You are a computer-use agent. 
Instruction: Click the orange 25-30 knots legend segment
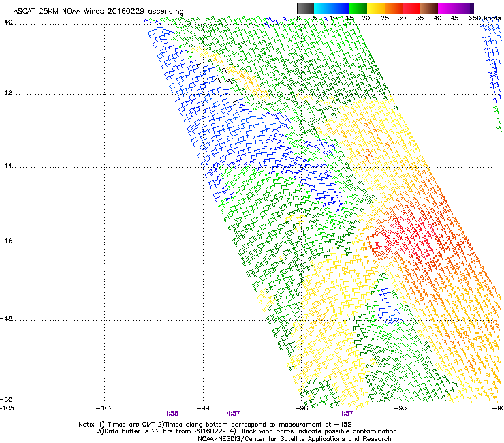tap(394, 8)
